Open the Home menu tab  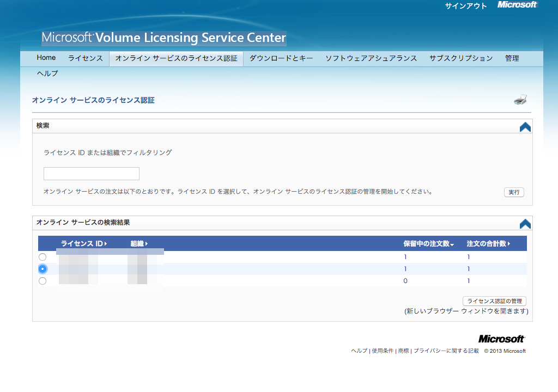[46, 58]
